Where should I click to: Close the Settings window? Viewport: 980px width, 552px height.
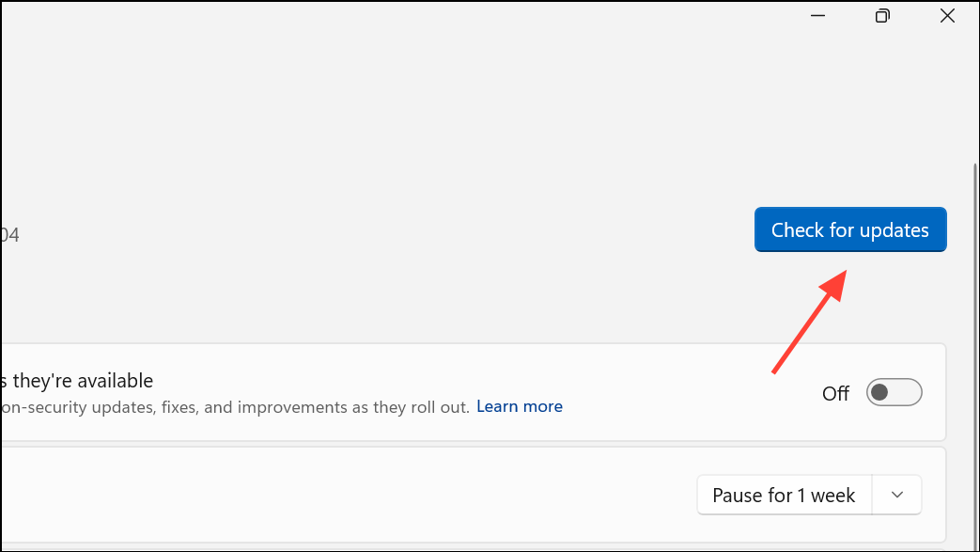coord(946,15)
